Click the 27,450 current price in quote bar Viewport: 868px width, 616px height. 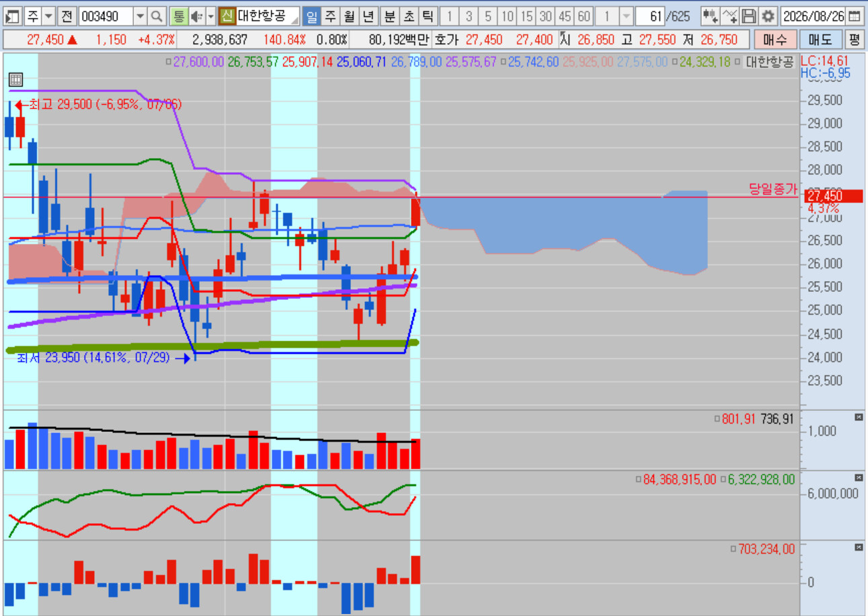[45, 40]
